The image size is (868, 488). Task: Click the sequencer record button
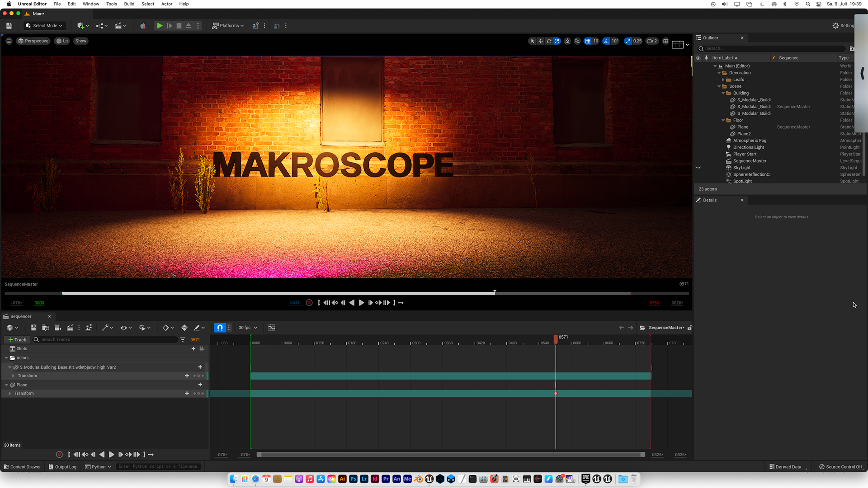[59, 455]
